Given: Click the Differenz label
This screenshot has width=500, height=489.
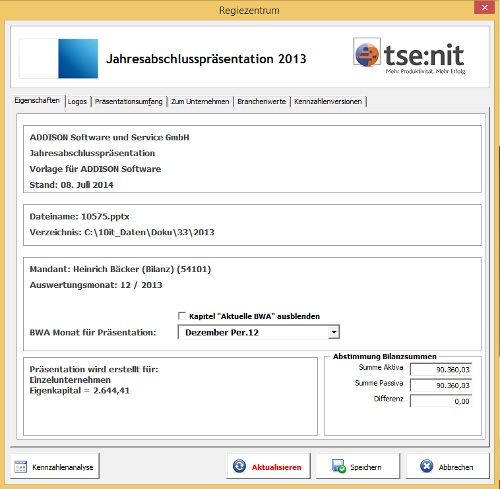Looking at the screenshot, I should [389, 399].
